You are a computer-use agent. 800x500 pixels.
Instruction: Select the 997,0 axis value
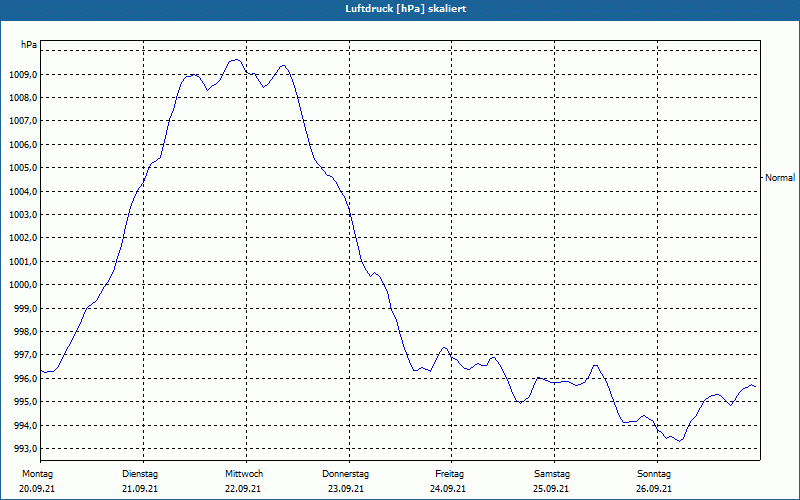click(x=25, y=355)
